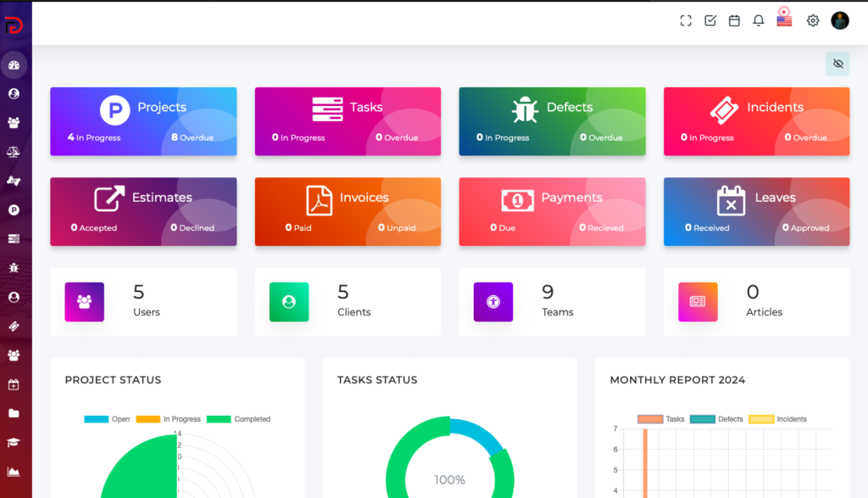The height and width of the screenshot is (498, 868).
Task: Open the Estimates summary card
Action: (143, 211)
